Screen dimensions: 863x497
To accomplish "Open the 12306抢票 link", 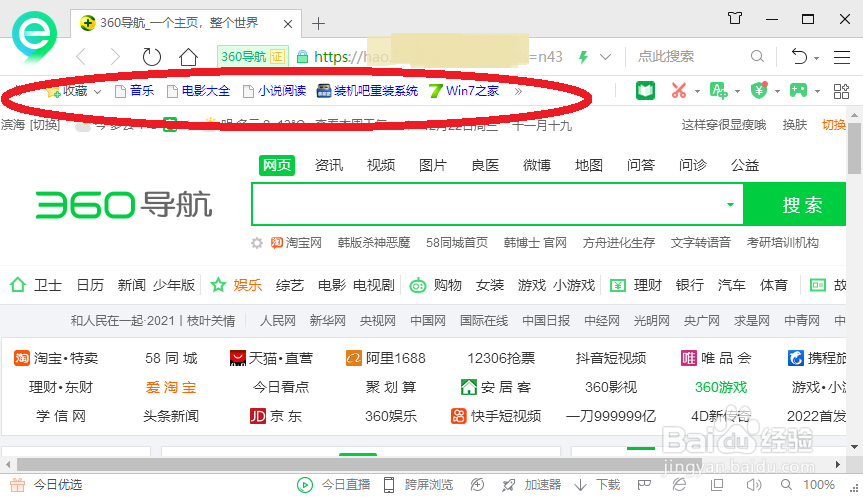I will click(501, 358).
